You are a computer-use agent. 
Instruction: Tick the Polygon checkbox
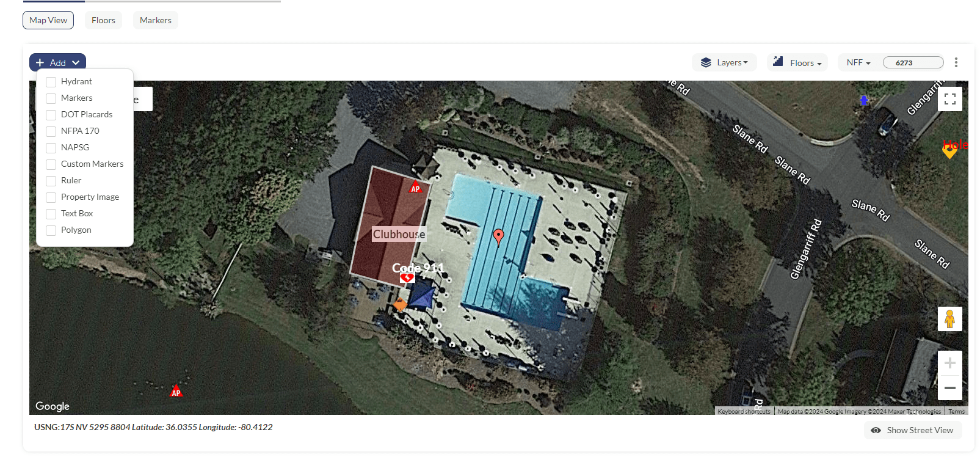[x=51, y=230]
